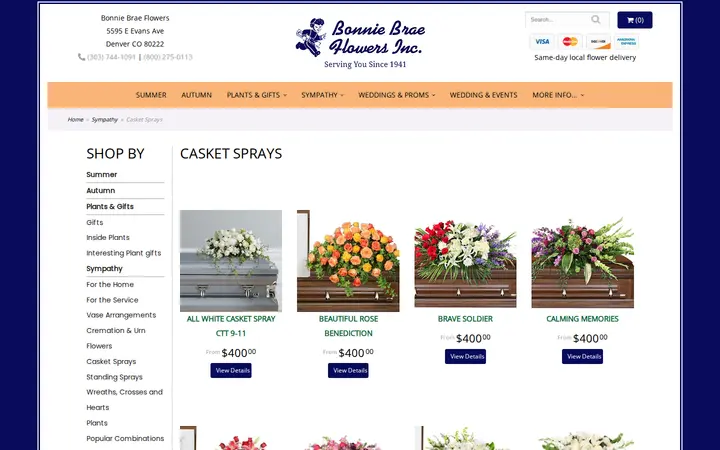Open Brave Soldier title link
Image resolution: width=720 pixels, height=450 pixels.
465,319
